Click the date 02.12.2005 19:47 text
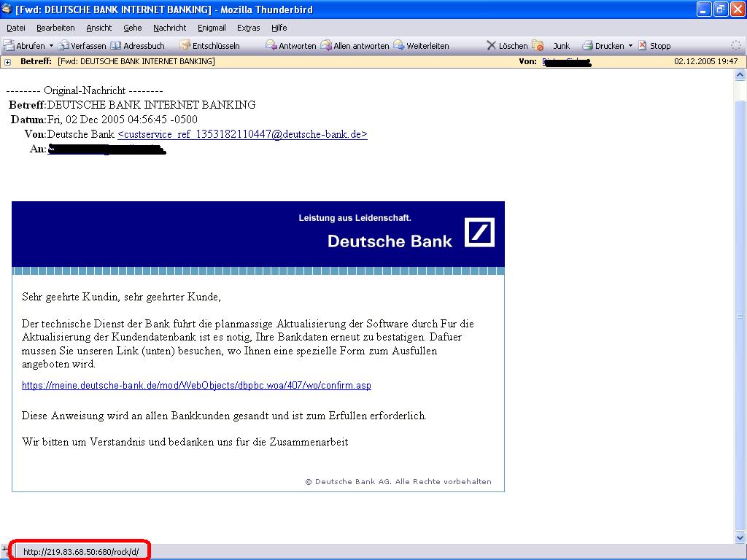This screenshot has height=560, width=747. coord(705,61)
